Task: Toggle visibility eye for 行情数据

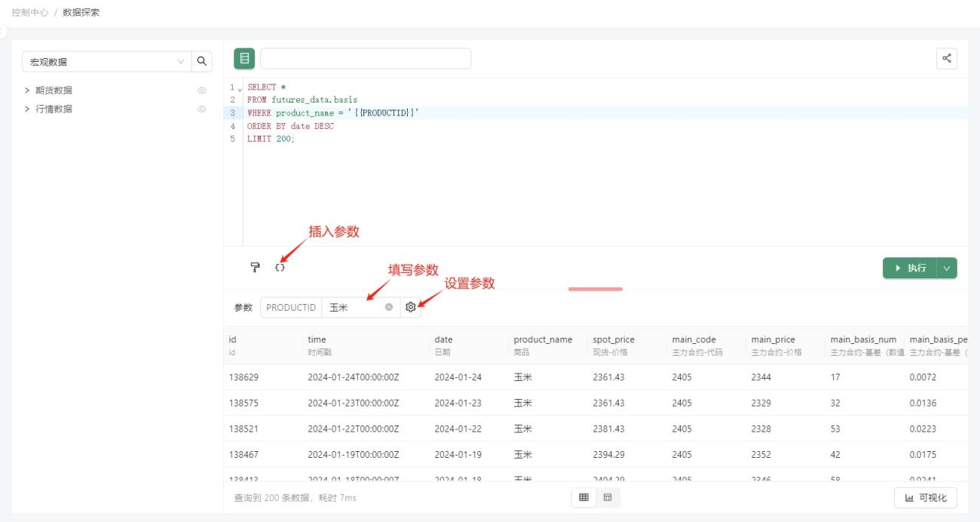Action: click(x=202, y=109)
